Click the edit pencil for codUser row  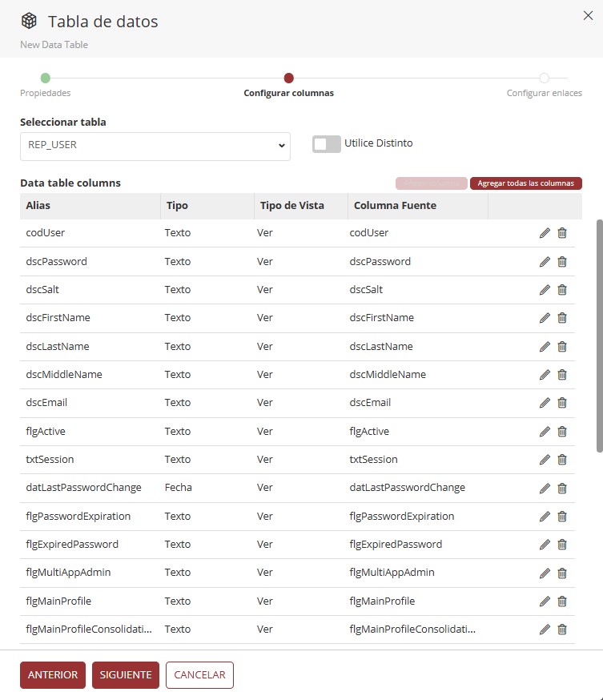click(x=545, y=233)
